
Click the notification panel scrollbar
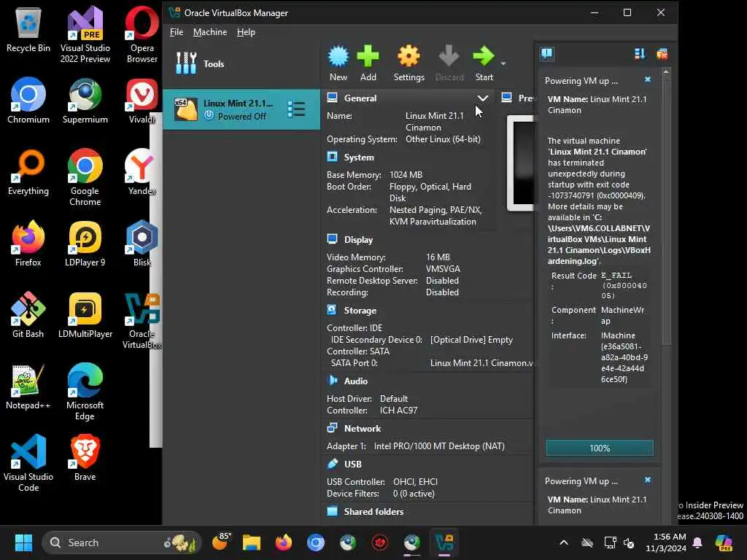pyautogui.click(x=666, y=209)
